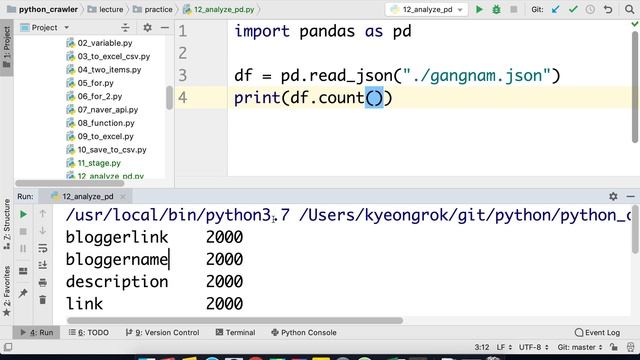The width and height of the screenshot is (640, 360).
Task: Open the run configuration dropdown 12_analyze_pd
Action: (x=427, y=9)
